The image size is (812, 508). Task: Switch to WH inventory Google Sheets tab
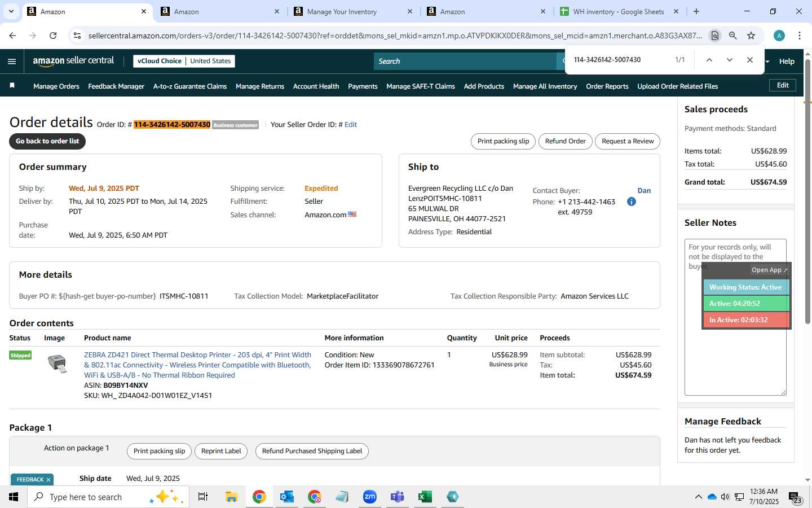click(x=617, y=11)
